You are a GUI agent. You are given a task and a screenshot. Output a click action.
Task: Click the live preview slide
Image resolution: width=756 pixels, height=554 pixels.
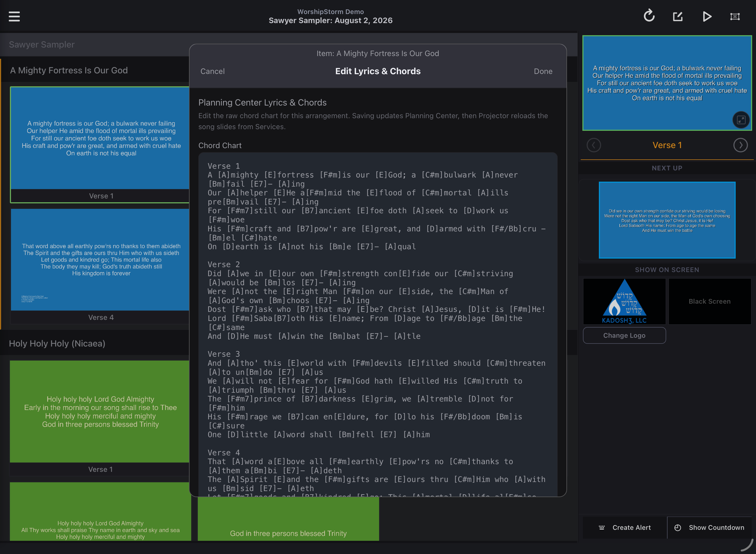667,83
